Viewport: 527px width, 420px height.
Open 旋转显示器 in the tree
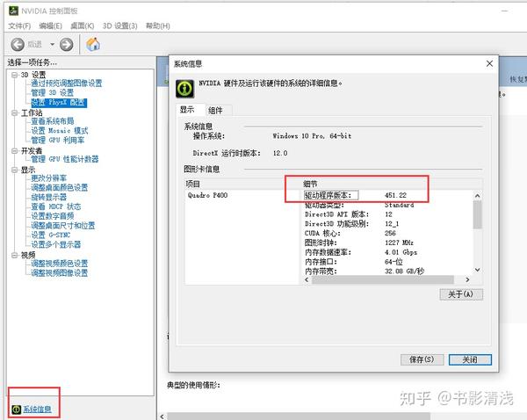48,197
